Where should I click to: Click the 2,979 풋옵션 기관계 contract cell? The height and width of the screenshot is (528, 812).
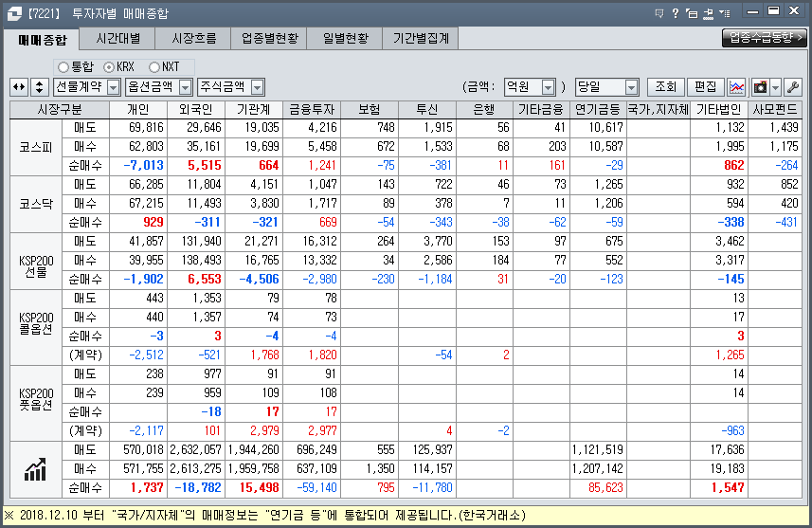(254, 431)
